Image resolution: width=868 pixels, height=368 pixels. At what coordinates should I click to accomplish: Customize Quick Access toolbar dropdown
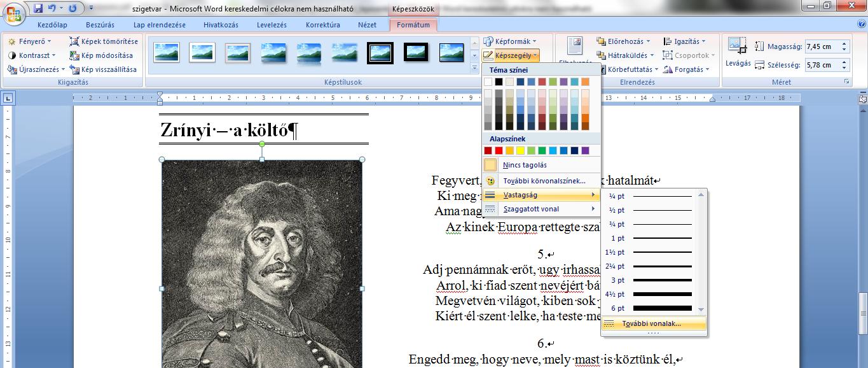91,8
